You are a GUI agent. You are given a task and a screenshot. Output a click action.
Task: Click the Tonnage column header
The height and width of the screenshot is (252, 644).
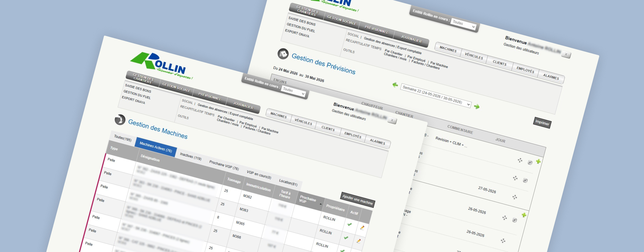pos(234,180)
